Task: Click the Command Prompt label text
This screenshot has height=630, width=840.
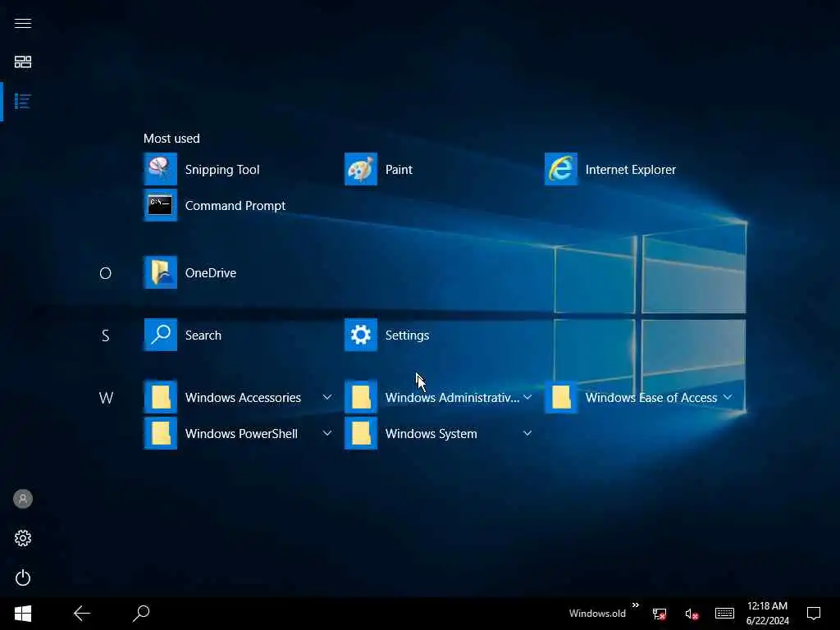Action: [235, 206]
